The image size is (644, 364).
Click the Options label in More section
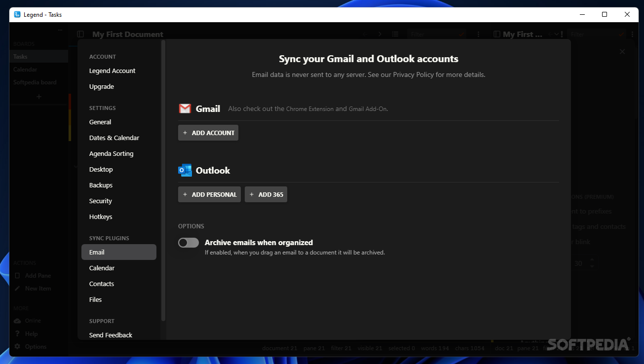36,347
